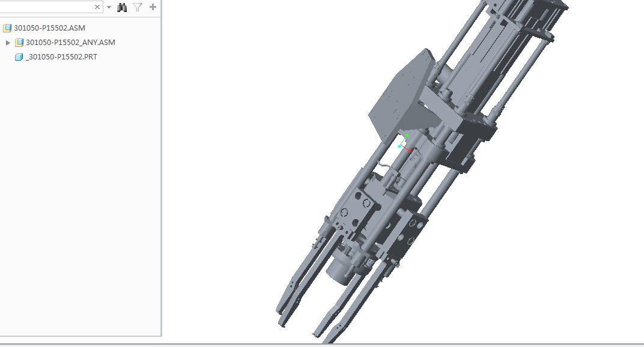The width and height of the screenshot is (644, 347).
Task: Click the _ANY.ASM subassembly icon
Action: (x=19, y=42)
